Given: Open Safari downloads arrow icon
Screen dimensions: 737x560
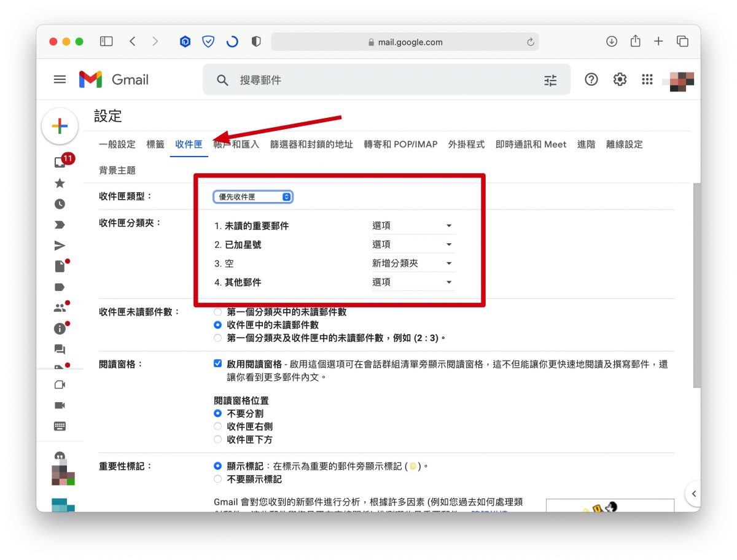Looking at the screenshot, I should click(612, 41).
